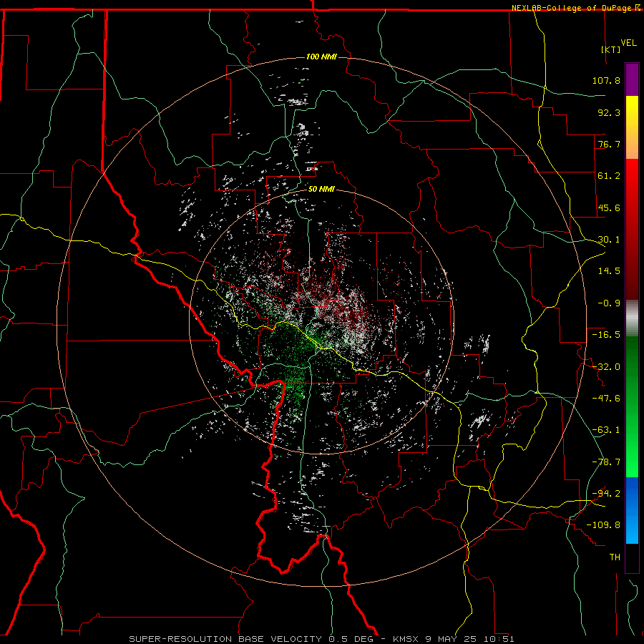This screenshot has width=644, height=644.
Task: Select the 107.8 scale value
Action: [x=606, y=80]
